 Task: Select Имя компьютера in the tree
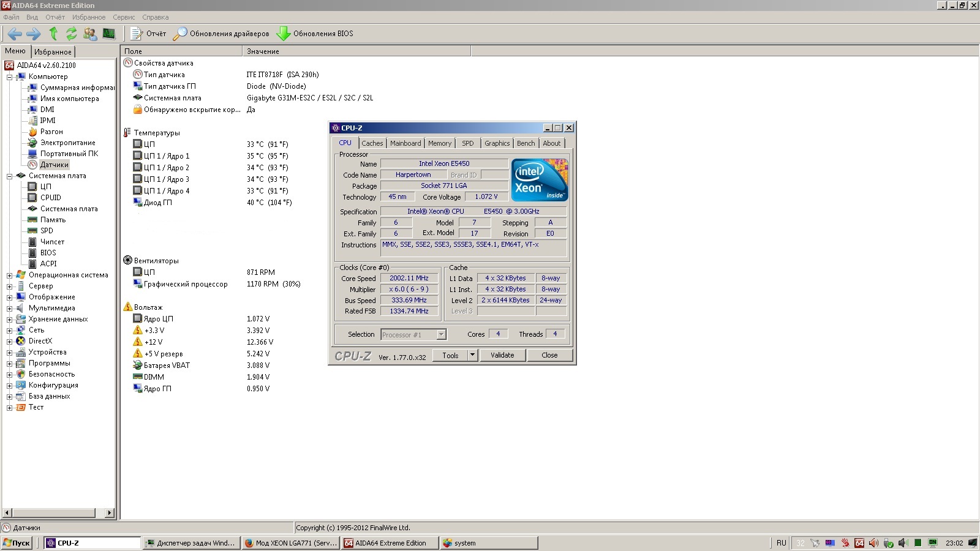pyautogui.click(x=69, y=99)
